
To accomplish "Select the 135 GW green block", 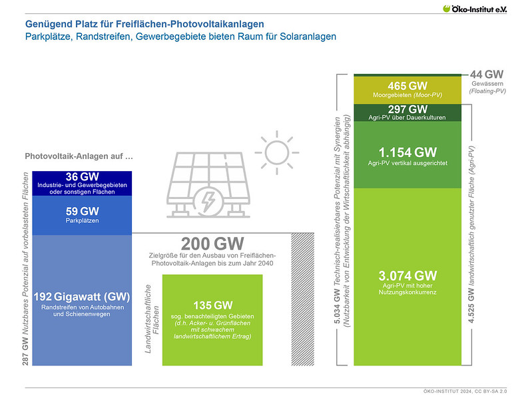I will point(212,319).
